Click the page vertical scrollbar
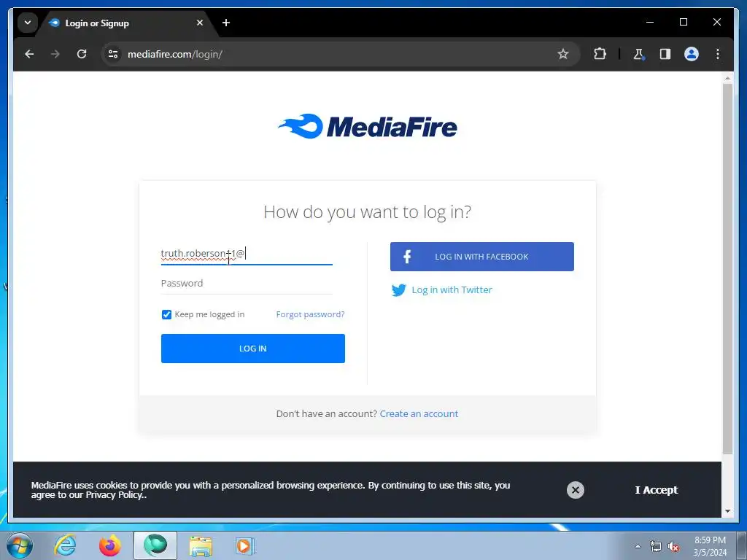 727,269
